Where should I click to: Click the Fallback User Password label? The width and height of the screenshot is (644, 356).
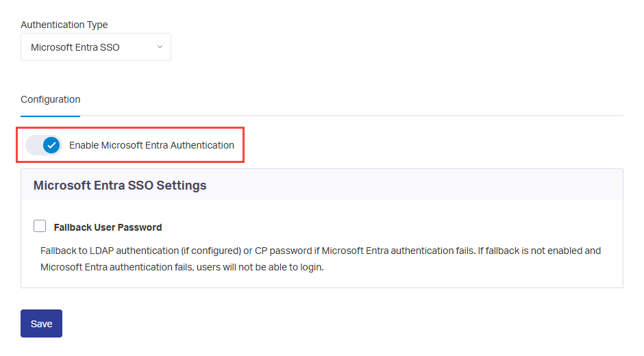click(x=108, y=227)
